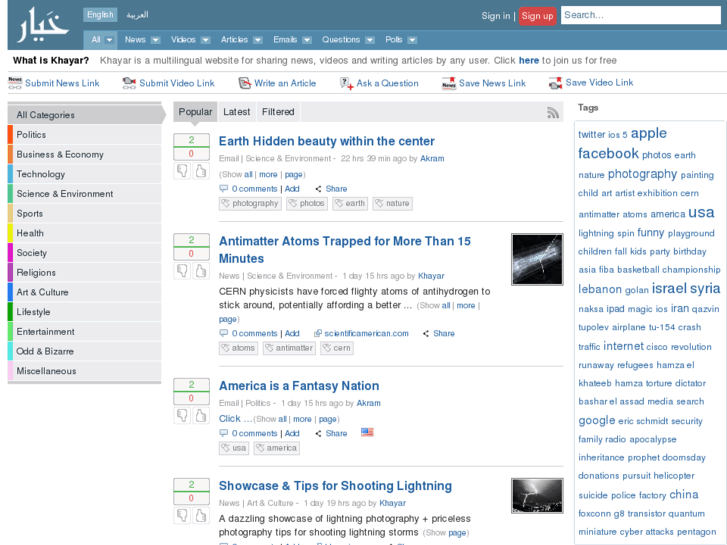Viewport: 727px width, 545px height.
Task: Thumbs down the Shooting Lightning post
Action: (182, 515)
